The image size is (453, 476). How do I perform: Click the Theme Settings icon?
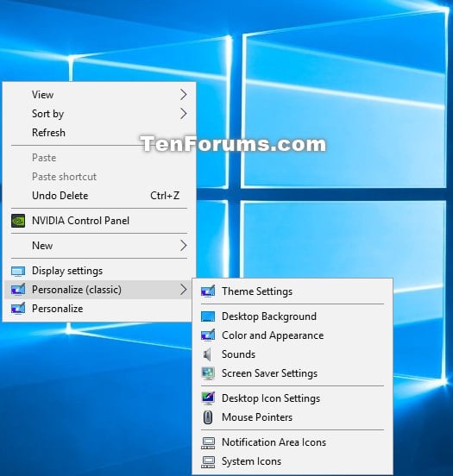(208, 291)
